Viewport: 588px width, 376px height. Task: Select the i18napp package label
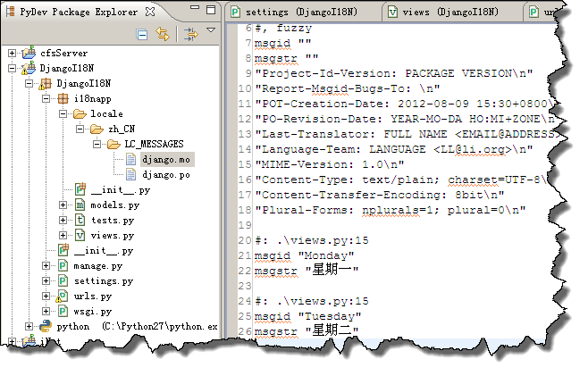coord(93,98)
